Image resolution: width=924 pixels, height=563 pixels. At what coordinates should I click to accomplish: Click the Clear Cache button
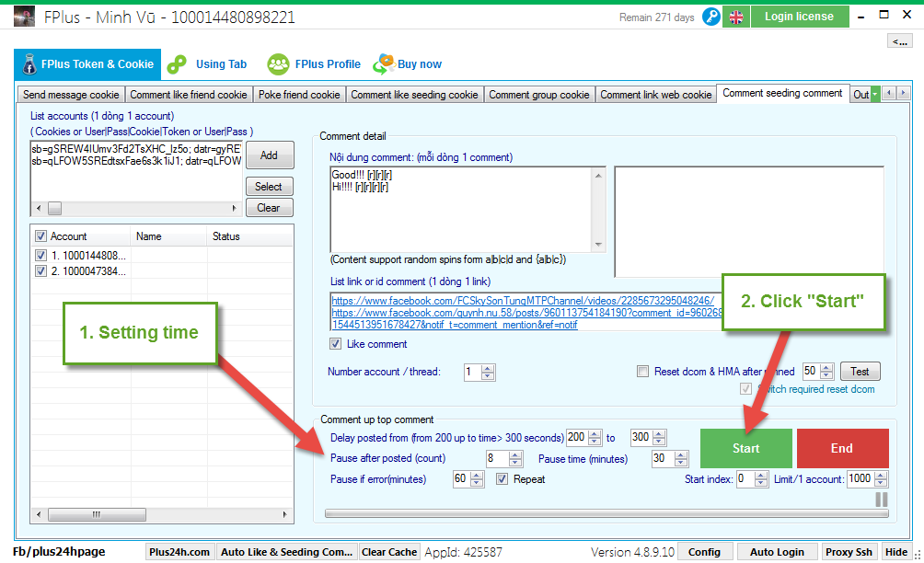pyautogui.click(x=389, y=552)
